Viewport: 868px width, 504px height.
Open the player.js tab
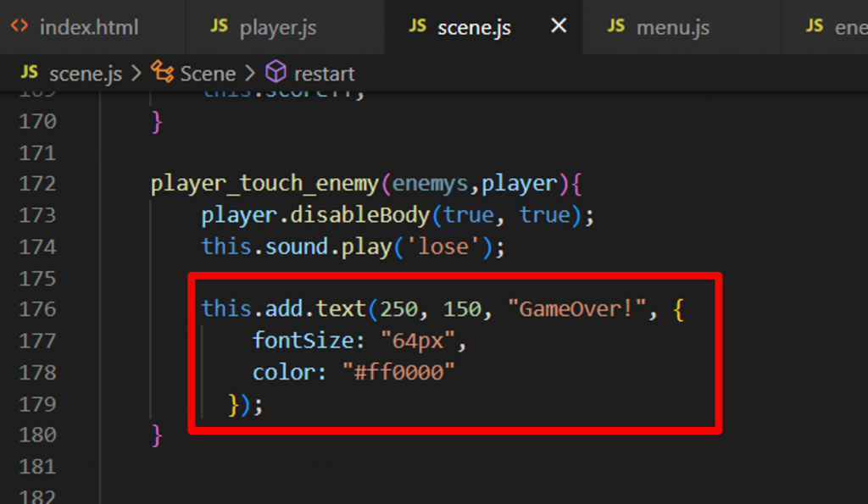tap(285, 27)
